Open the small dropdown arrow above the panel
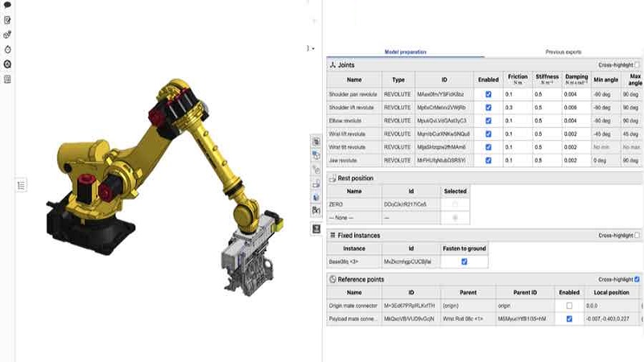The image size is (644, 362). point(312,49)
